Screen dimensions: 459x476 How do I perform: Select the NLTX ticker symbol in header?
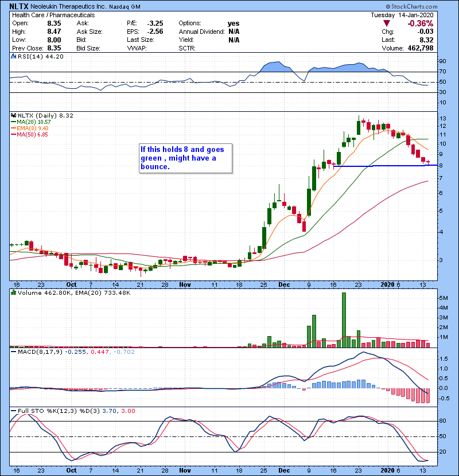pos(19,6)
